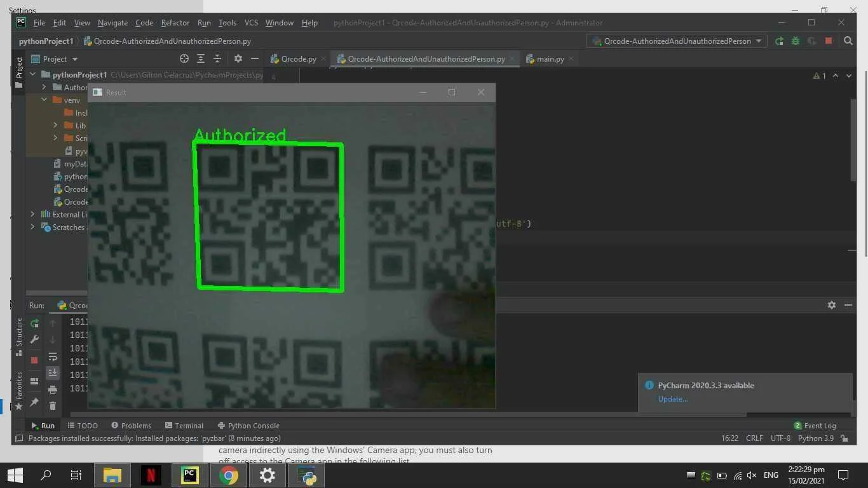This screenshot has width=868, height=488.
Task: Open File Explorer from the taskbar
Action: point(112,475)
